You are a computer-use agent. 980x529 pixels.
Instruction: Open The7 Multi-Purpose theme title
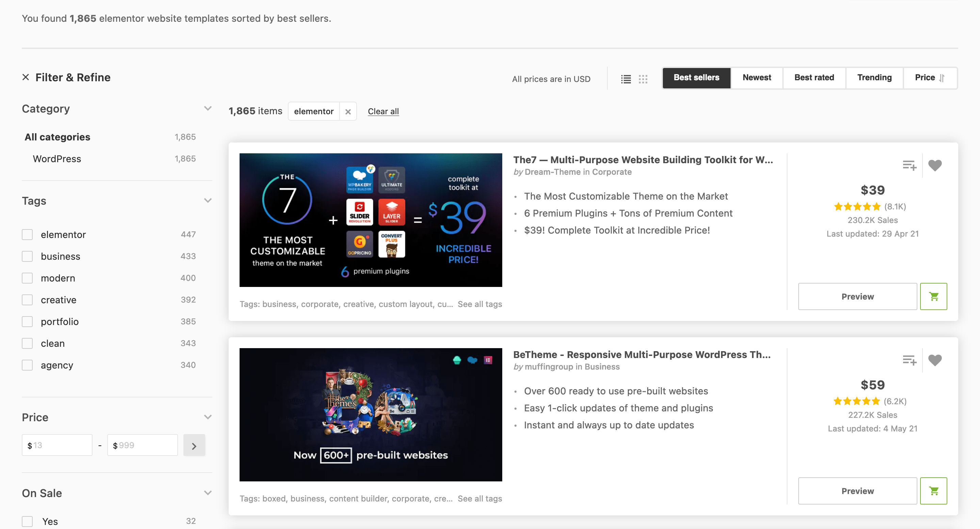(x=643, y=160)
